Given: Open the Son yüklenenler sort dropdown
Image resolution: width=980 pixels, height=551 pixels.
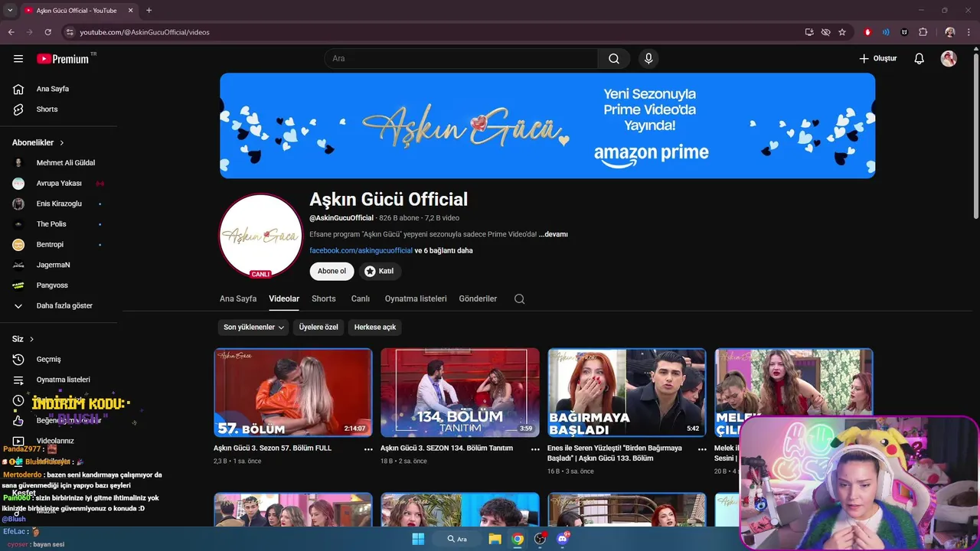Looking at the screenshot, I should pyautogui.click(x=254, y=328).
